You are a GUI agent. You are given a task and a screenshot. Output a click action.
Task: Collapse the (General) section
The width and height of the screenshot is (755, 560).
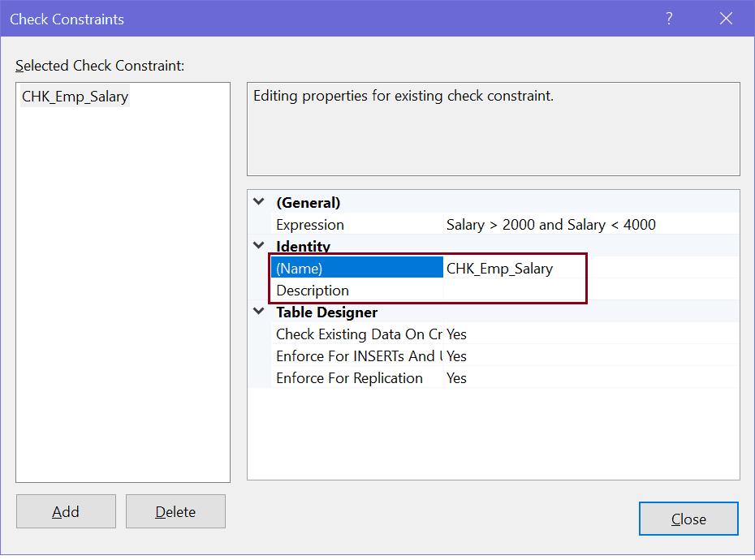[x=258, y=202]
